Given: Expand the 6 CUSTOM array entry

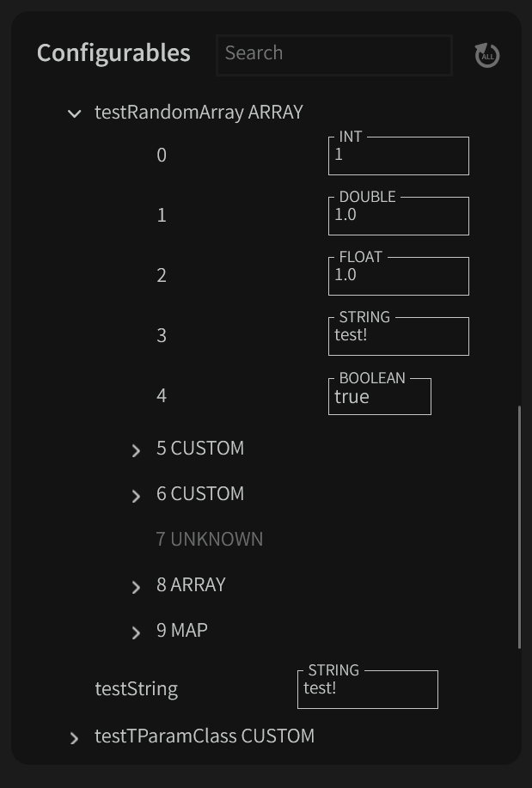Looking at the screenshot, I should coord(136,496).
